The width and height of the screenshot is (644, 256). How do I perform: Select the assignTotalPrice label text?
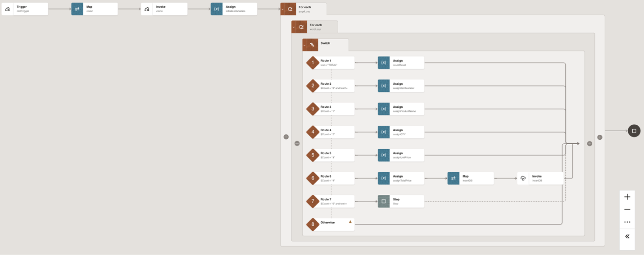[x=402, y=181]
